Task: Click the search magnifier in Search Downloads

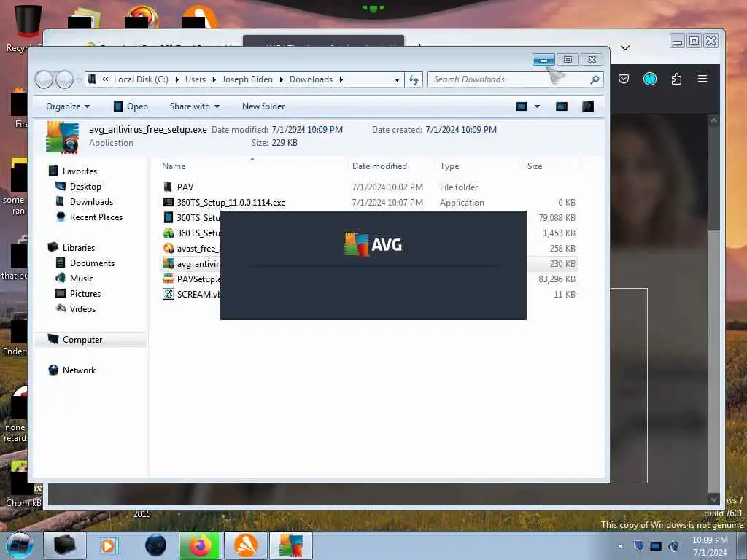Action: point(594,79)
